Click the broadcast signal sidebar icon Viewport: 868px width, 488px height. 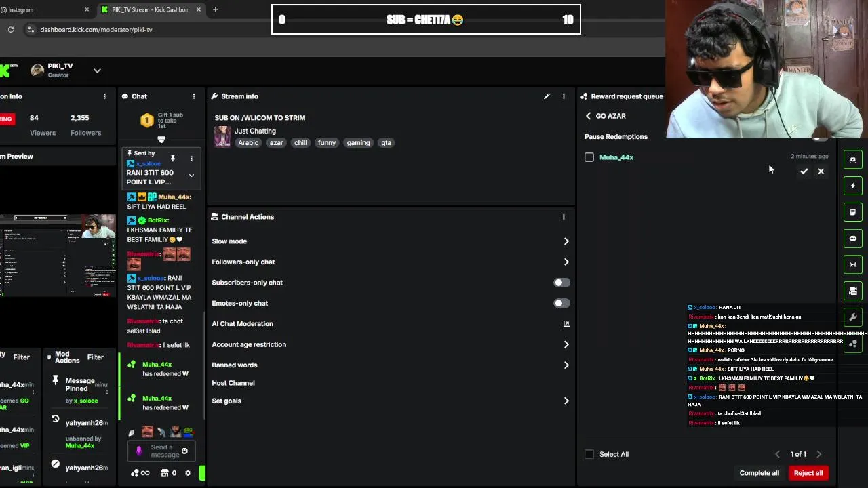853,264
